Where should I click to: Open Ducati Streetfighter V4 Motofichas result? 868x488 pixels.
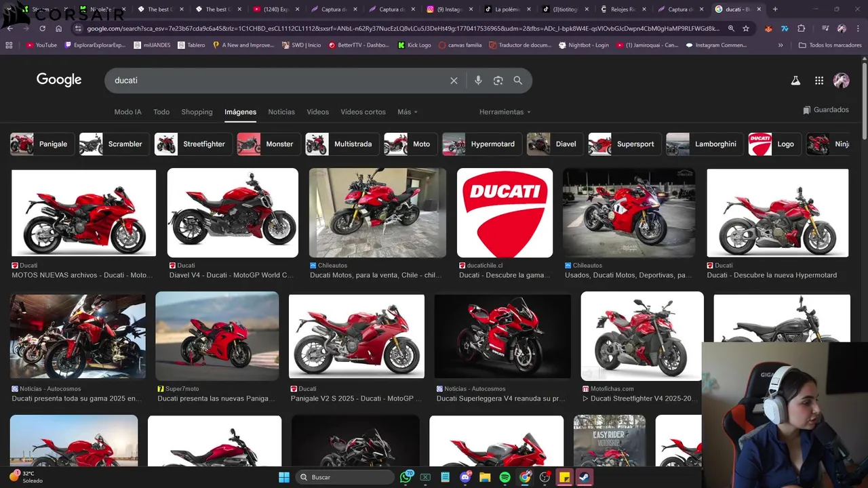642,336
